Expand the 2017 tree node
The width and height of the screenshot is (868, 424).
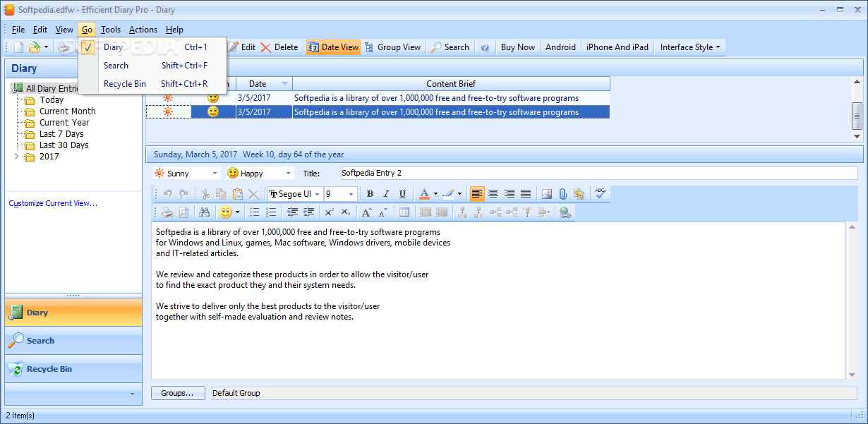pyautogui.click(x=17, y=157)
